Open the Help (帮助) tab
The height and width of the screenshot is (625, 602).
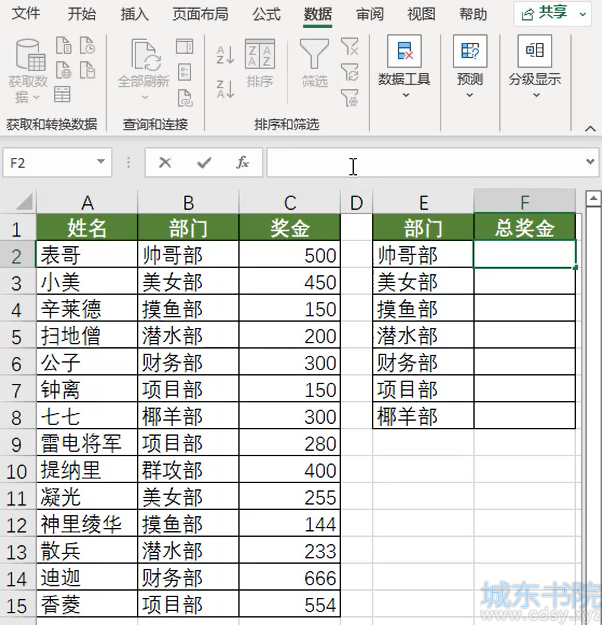tap(473, 14)
